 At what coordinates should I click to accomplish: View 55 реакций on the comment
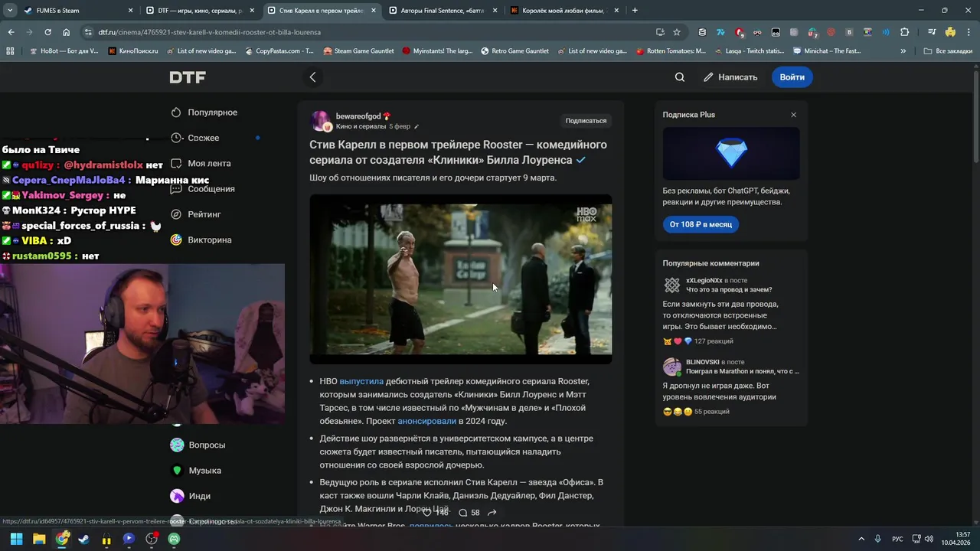click(x=711, y=412)
